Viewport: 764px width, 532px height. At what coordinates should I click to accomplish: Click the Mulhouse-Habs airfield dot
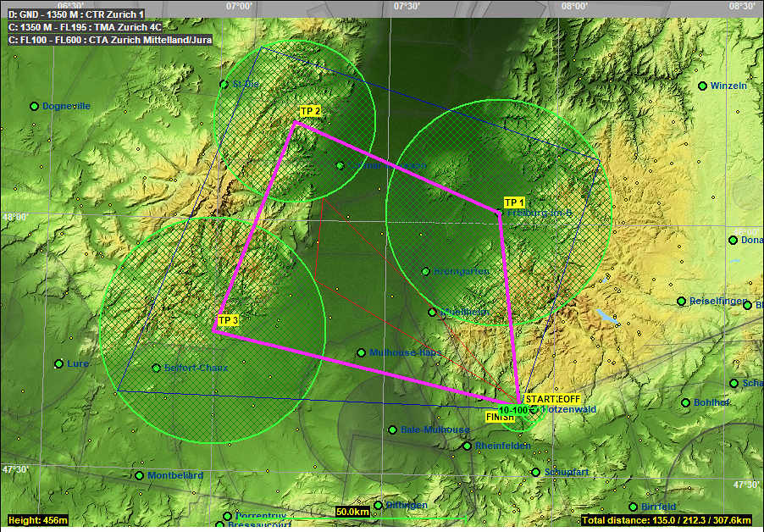[362, 352]
